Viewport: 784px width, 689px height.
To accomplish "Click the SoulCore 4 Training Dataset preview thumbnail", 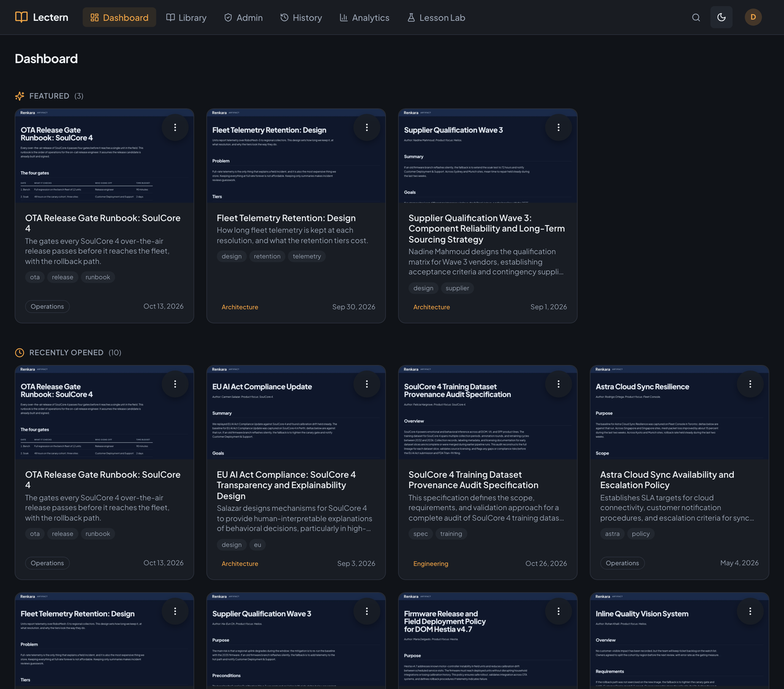I will pyautogui.click(x=488, y=412).
